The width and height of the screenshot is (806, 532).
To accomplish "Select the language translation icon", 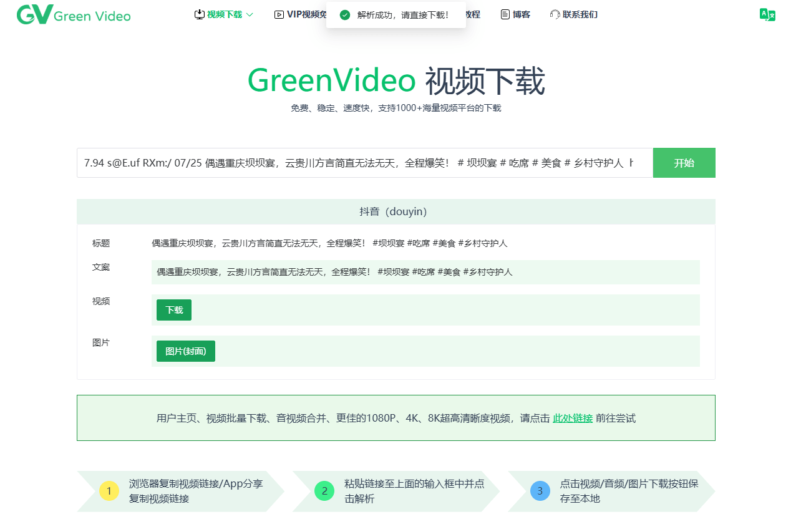I will tap(768, 14).
